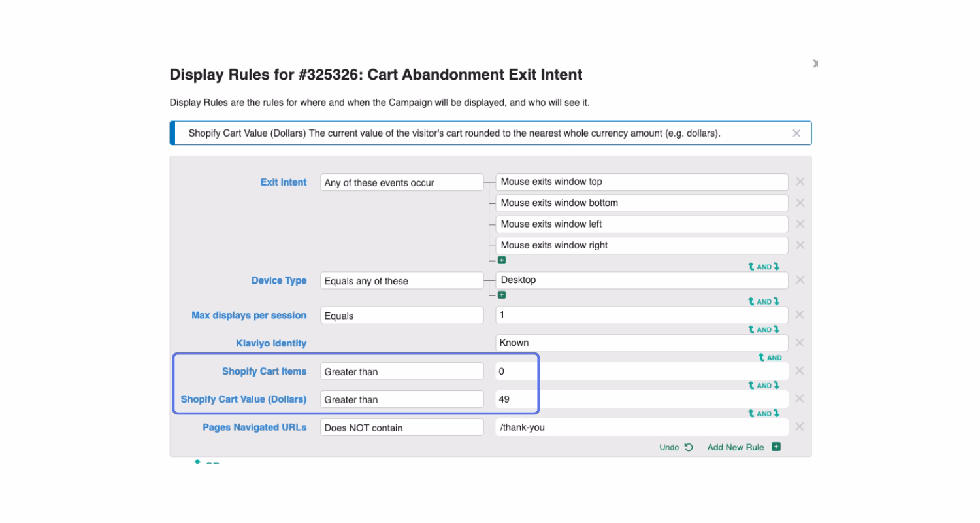Edit Shopify Cart Items value field showing 0
This screenshot has height=523, width=980.
coord(642,371)
